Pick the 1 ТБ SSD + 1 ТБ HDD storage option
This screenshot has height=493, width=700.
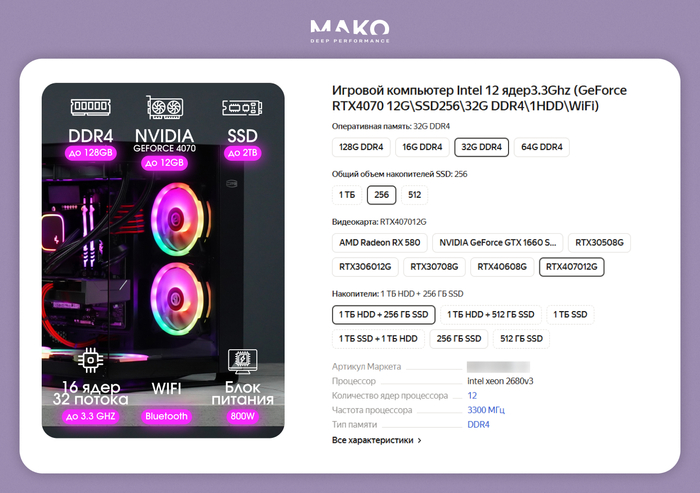pos(378,338)
